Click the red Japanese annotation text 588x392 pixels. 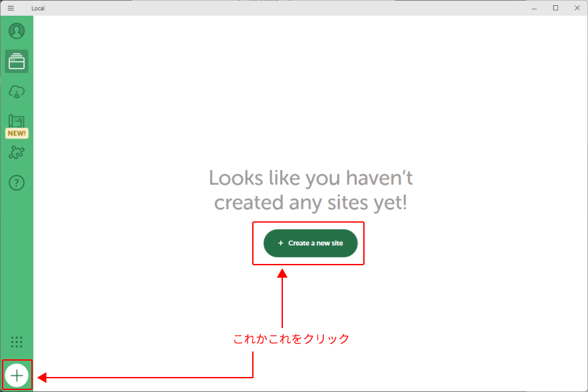click(x=291, y=339)
